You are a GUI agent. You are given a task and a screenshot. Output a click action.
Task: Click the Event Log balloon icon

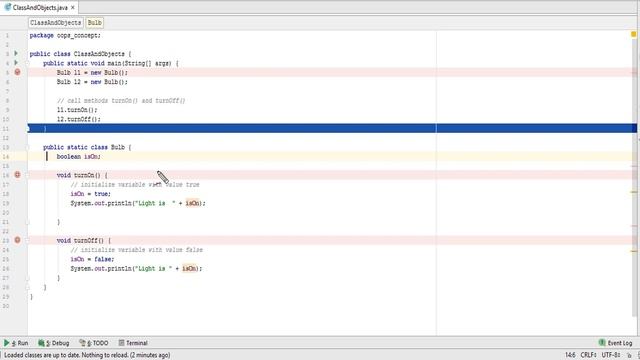(x=602, y=342)
